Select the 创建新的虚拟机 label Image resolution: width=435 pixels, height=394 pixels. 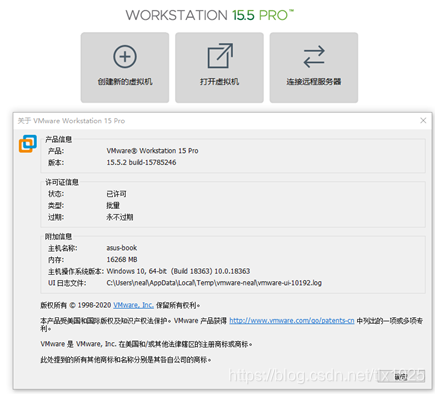[x=125, y=82]
